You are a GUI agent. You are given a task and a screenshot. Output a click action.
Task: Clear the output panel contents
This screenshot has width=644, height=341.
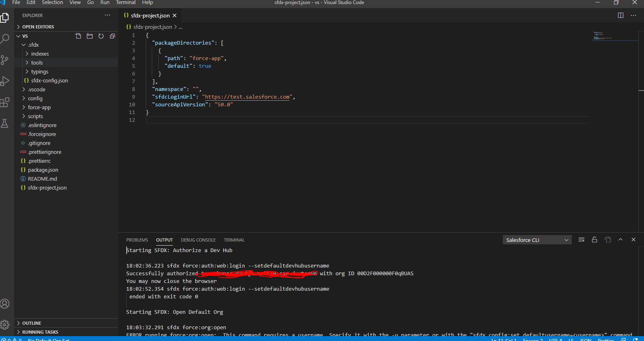[x=582, y=240]
